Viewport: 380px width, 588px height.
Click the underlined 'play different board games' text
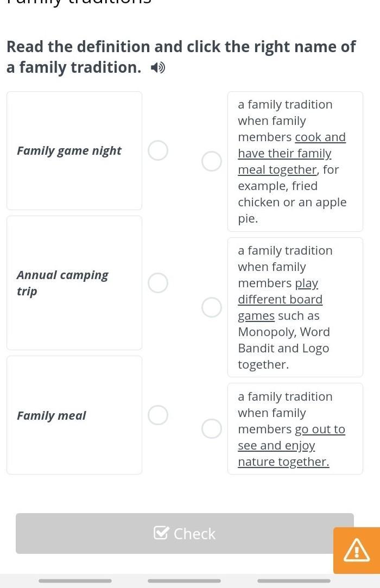pyautogui.click(x=280, y=300)
